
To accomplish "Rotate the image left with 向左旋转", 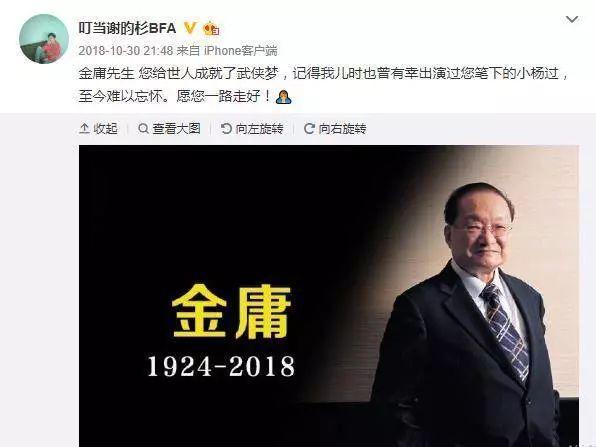I will click(x=252, y=128).
